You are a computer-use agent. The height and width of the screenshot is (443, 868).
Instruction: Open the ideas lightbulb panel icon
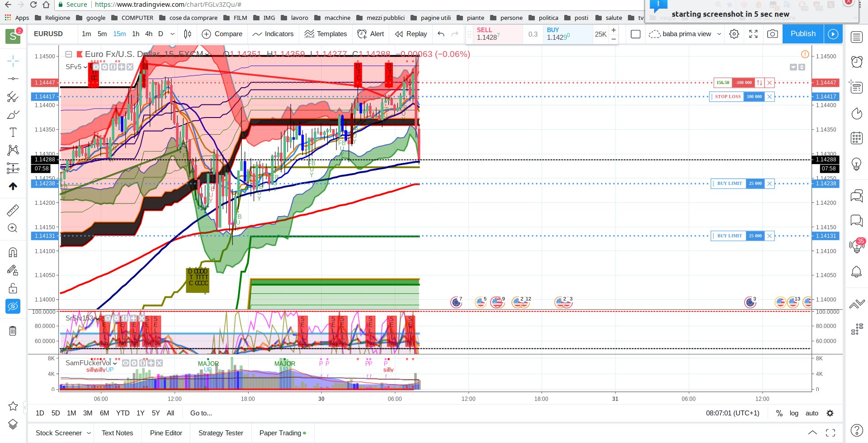(x=857, y=163)
